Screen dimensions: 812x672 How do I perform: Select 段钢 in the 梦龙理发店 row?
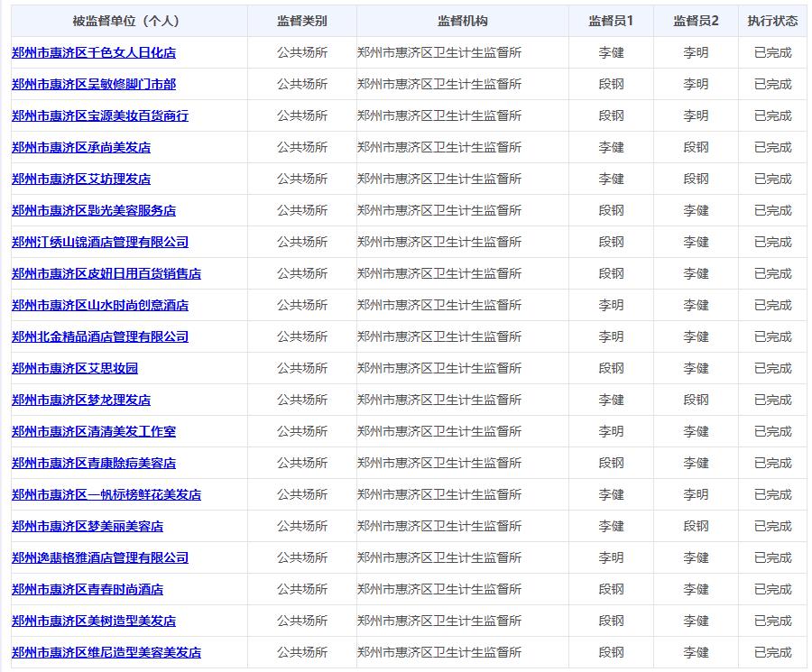(x=696, y=400)
